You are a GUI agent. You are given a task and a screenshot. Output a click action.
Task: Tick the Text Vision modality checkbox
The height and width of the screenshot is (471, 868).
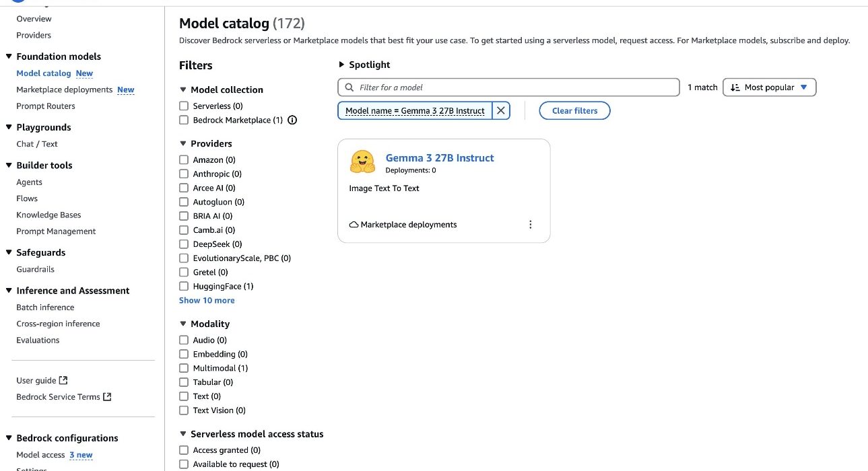pos(184,410)
